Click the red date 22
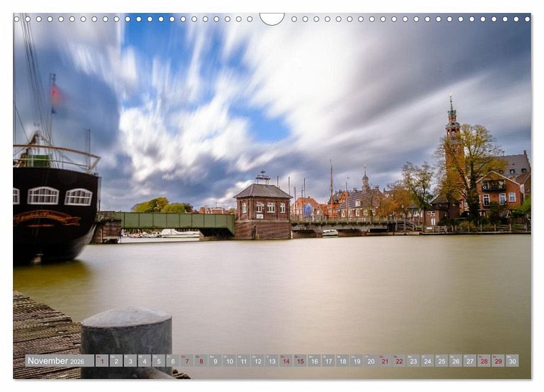The image size is (544, 392). point(399,361)
